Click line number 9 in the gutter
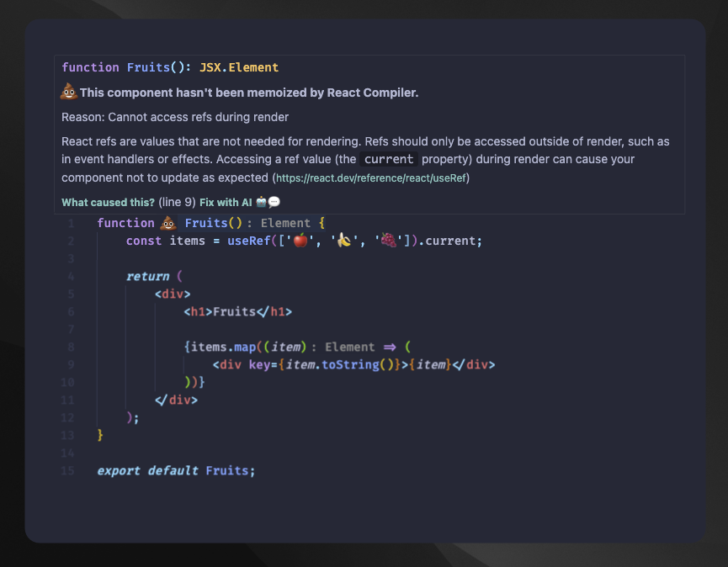 pyautogui.click(x=71, y=365)
